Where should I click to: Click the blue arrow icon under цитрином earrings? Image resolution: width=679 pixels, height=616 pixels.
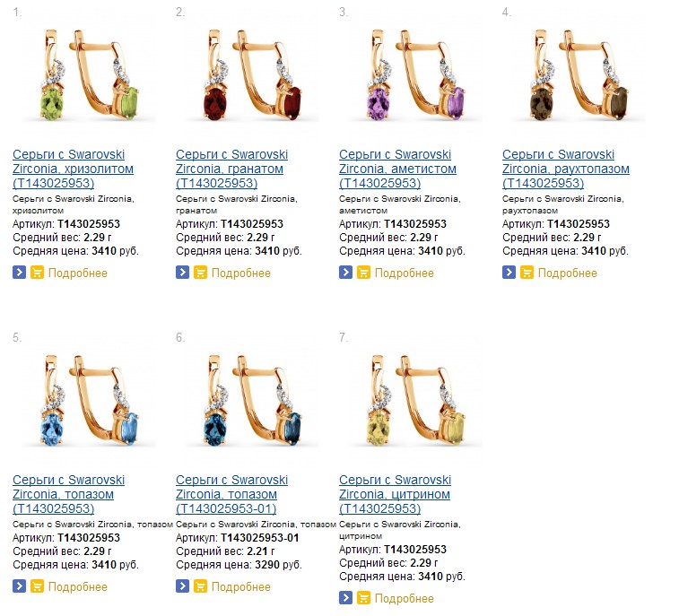point(346,598)
